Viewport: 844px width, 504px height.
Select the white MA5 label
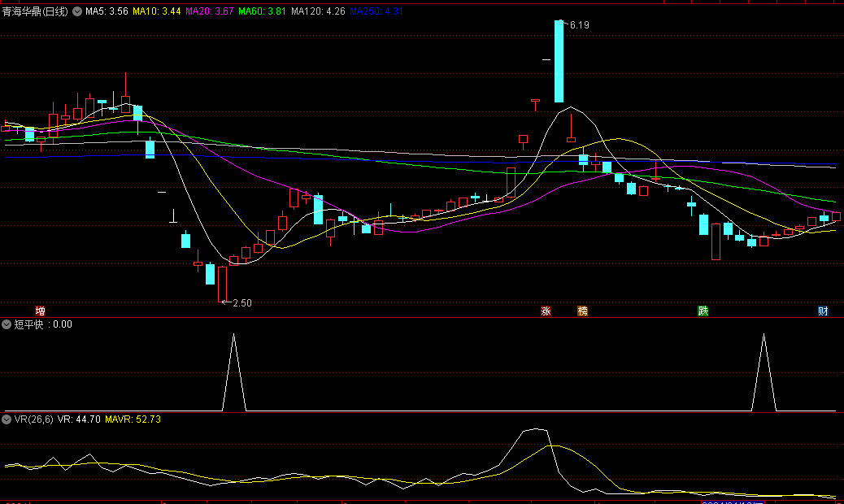coord(107,12)
